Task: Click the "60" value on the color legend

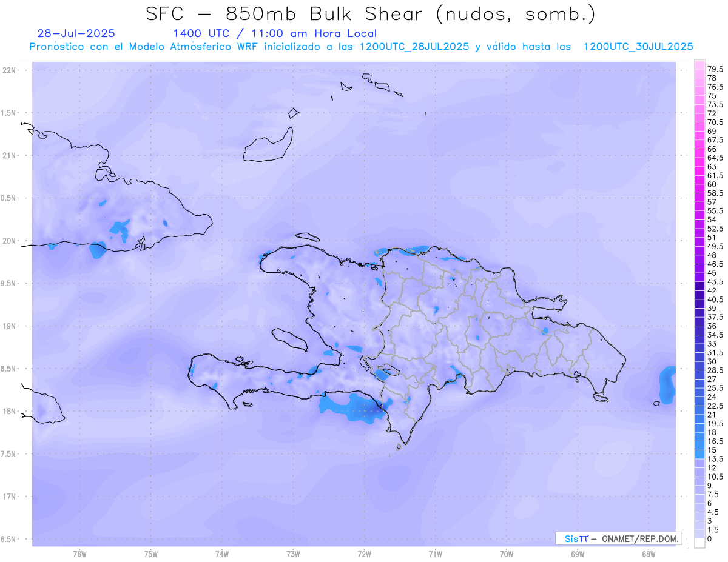Action: point(712,184)
